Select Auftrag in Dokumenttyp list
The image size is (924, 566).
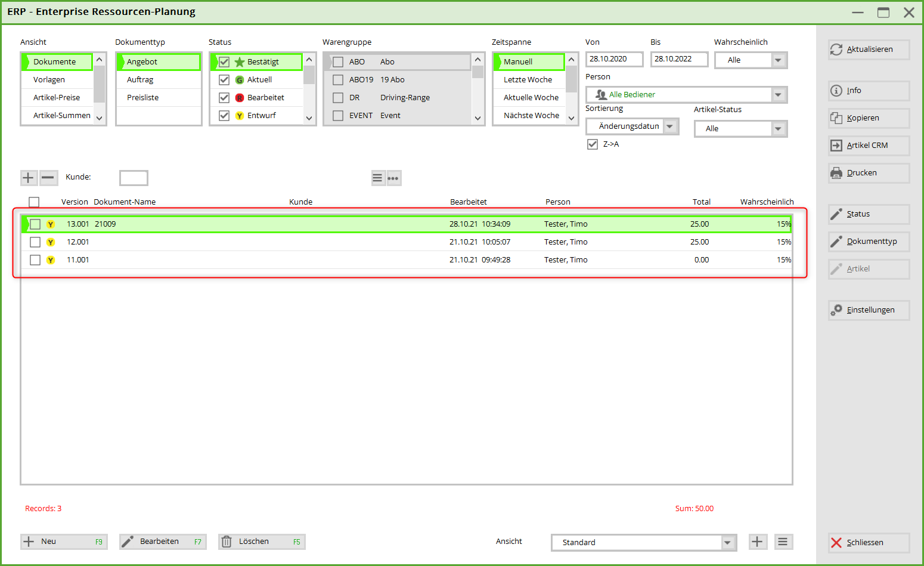tap(141, 80)
